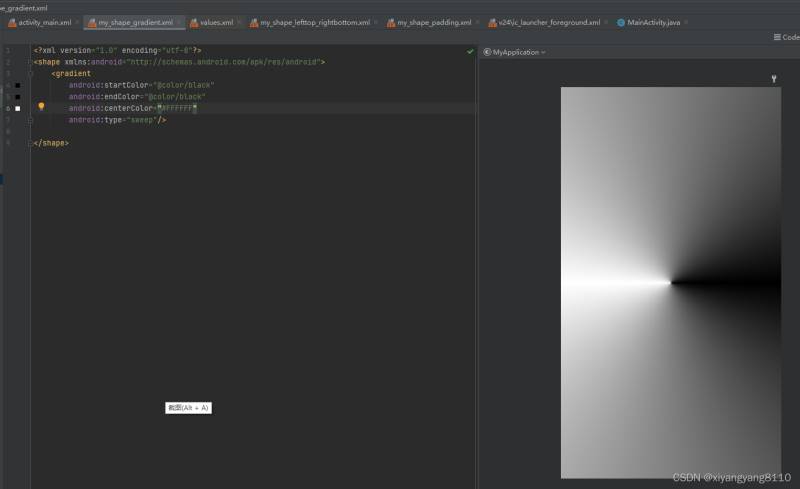Close the MainActivity.java tab
800x489 pixels.
[686, 22]
